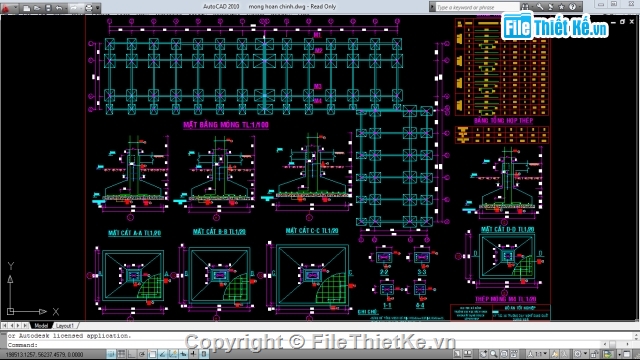Toggle Ortho Mode in status bar
This screenshot has width=640, height=360.
tap(132, 354)
